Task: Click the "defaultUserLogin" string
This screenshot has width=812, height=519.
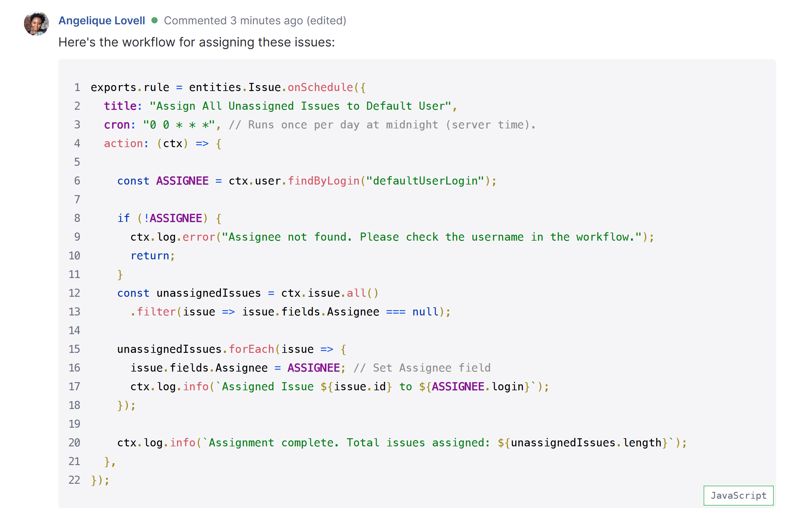Action: pyautogui.click(x=425, y=181)
